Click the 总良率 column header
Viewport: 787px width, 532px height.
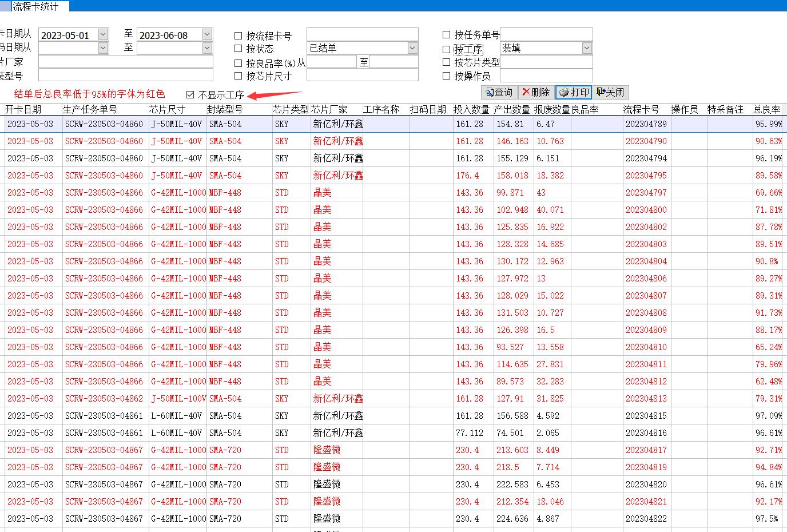pyautogui.click(x=766, y=109)
